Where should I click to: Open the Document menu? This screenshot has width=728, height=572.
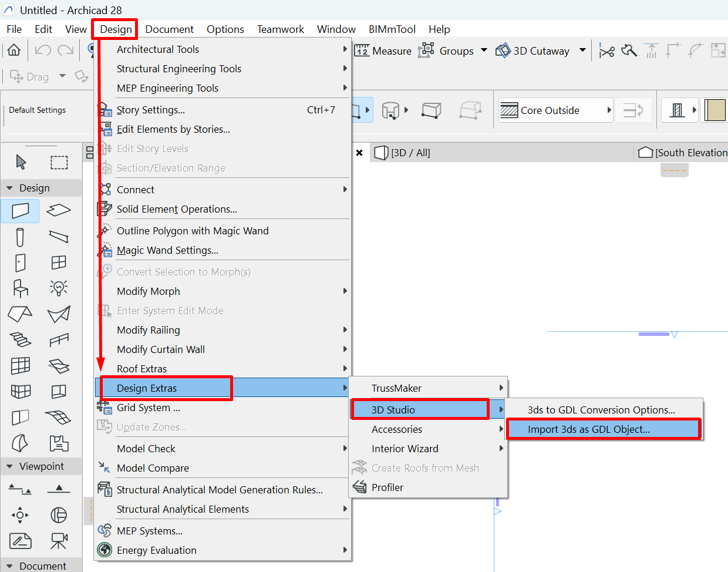(169, 29)
